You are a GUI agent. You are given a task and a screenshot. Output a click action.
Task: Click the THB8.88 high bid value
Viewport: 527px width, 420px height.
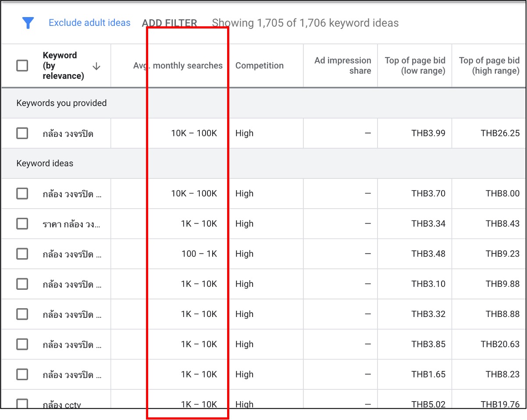pos(502,314)
